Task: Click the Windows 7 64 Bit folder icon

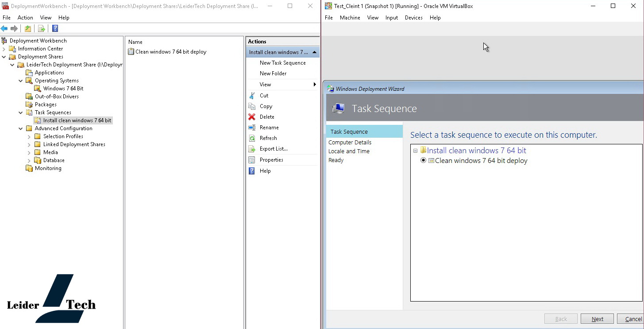Action: coord(38,89)
